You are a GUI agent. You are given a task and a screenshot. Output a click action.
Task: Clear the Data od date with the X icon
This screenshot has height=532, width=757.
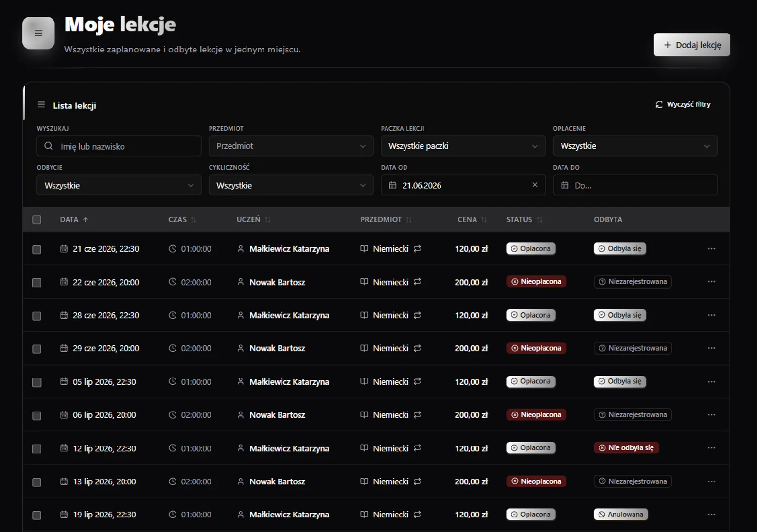pos(535,185)
